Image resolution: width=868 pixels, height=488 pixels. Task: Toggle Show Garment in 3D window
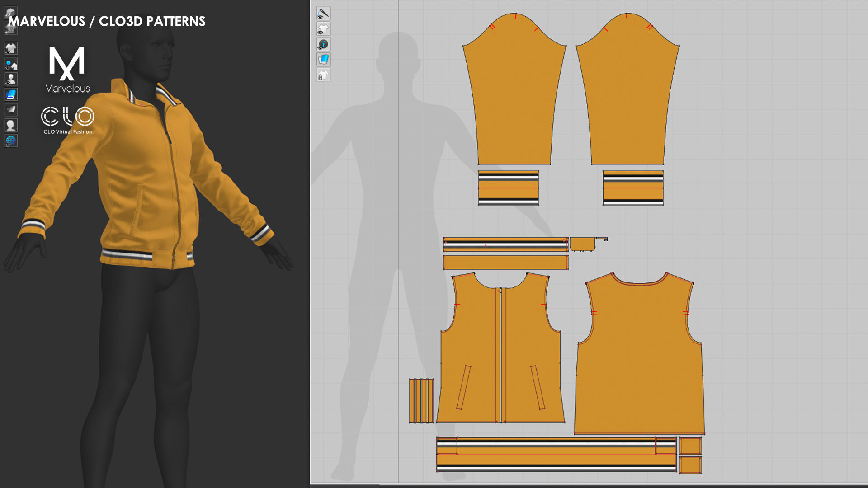11,48
